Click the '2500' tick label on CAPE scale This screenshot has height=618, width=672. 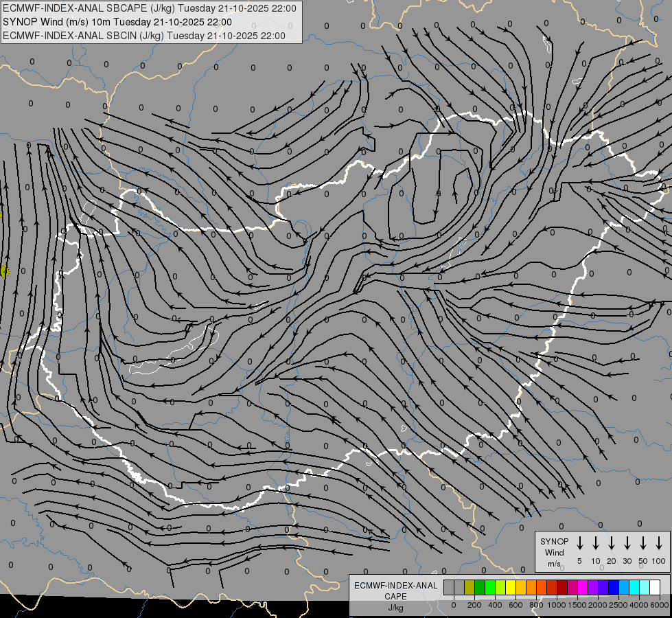(x=618, y=605)
